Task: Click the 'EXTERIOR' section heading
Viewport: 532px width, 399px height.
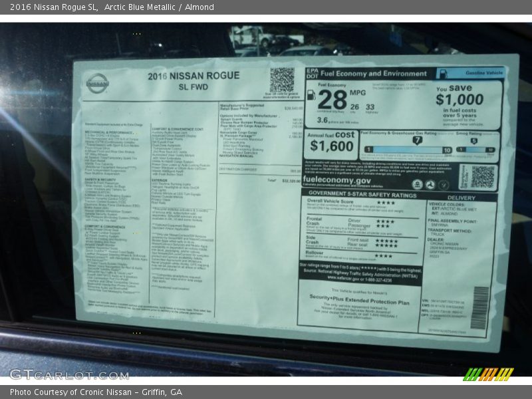Action: (160, 180)
